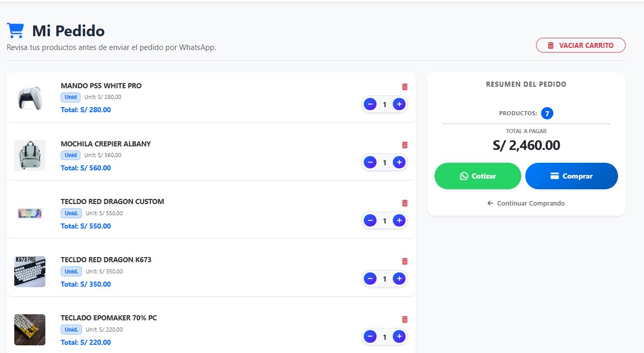The width and height of the screenshot is (644, 353).
Task: Request a quote via the Cotizar button
Action: [477, 176]
